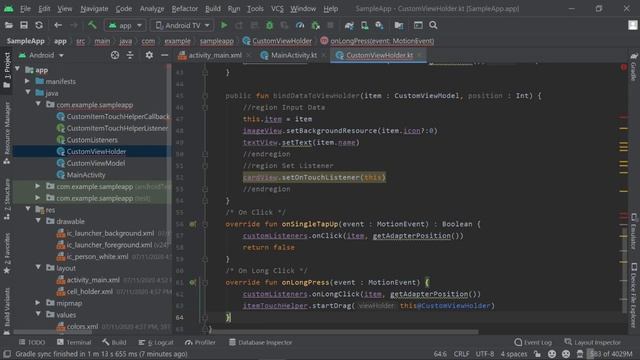Open the TODO tool window
Image resolution: width=640 pixels, height=360 pixels.
click(31, 342)
